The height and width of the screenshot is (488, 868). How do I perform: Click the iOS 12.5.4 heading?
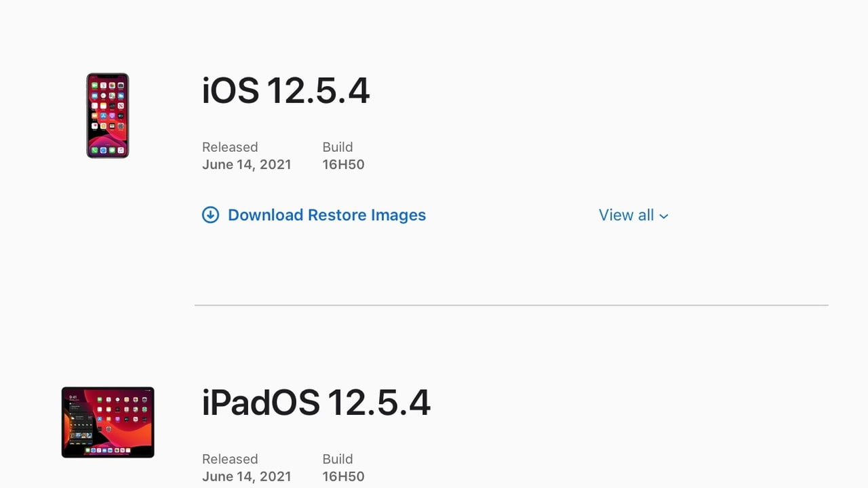(285, 91)
